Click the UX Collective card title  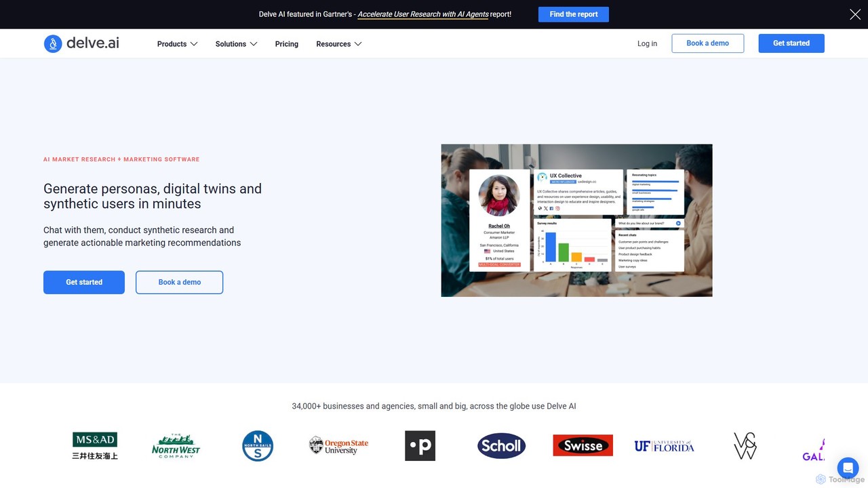pyautogui.click(x=566, y=176)
